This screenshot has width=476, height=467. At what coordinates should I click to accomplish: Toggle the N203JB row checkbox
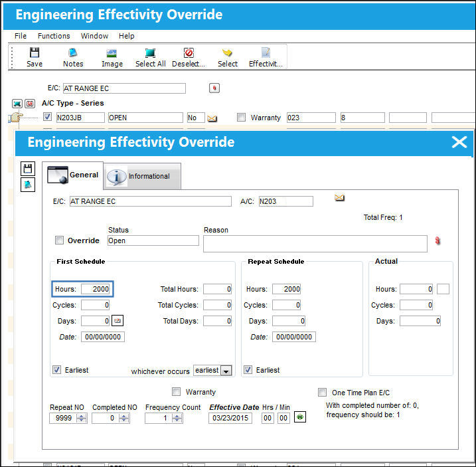tap(47, 117)
